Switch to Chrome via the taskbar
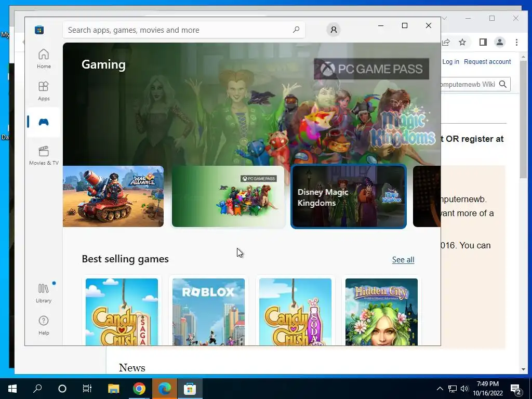532x399 pixels. 139,389
